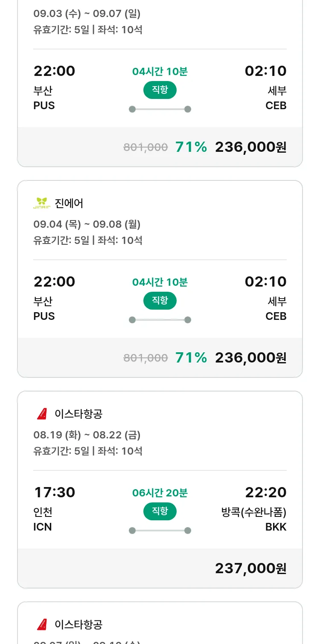
Task: Tap the 직항 badge on the 09.04 Jin Air flight
Action: [x=160, y=301]
